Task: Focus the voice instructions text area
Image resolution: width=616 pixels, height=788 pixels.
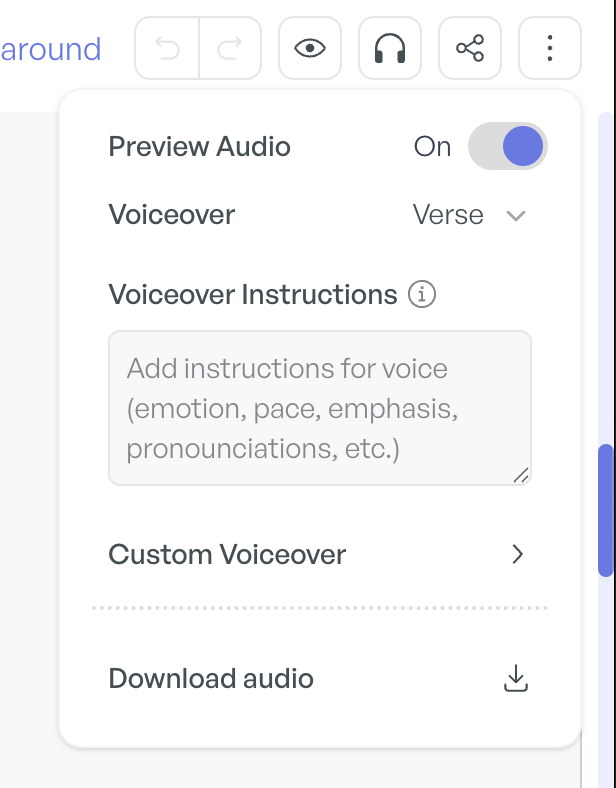Action: click(x=320, y=408)
